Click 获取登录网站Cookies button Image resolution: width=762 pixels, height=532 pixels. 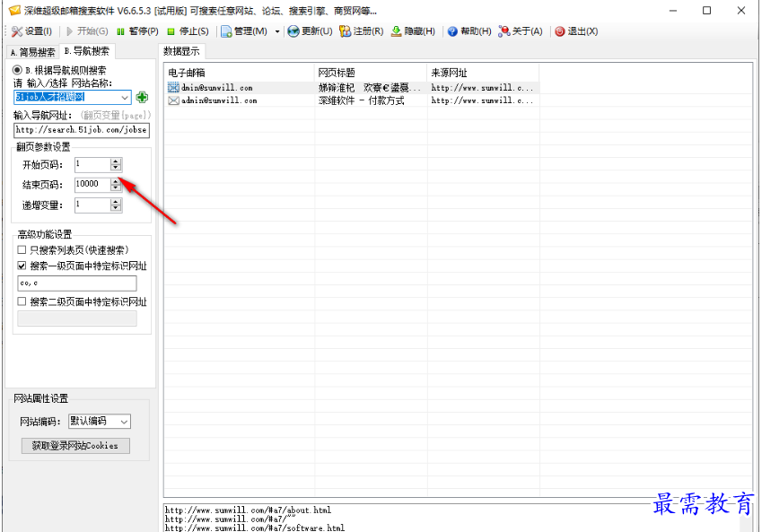pos(75,446)
